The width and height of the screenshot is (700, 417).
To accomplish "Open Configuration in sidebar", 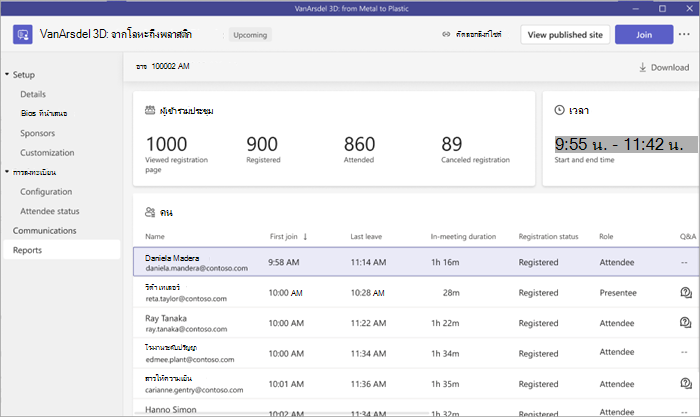I will (46, 192).
